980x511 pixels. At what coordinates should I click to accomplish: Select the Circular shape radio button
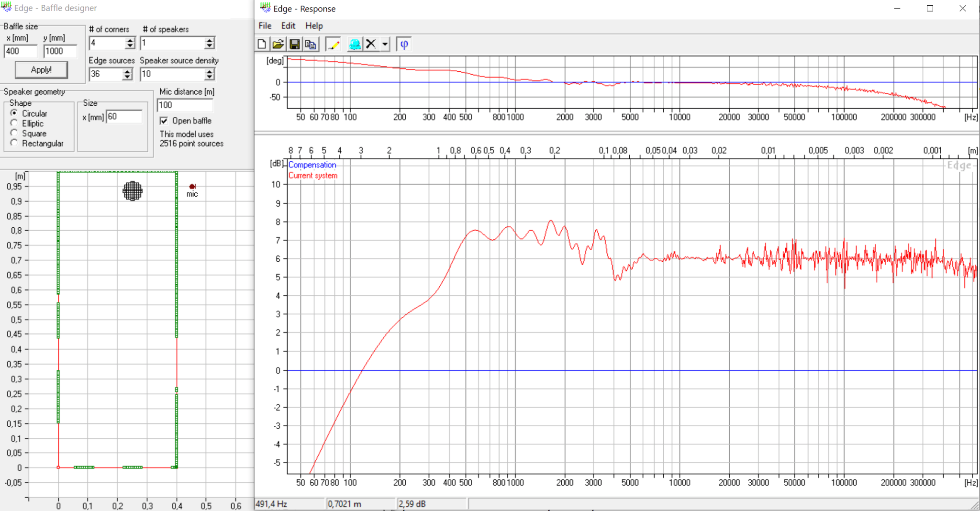pyautogui.click(x=14, y=113)
